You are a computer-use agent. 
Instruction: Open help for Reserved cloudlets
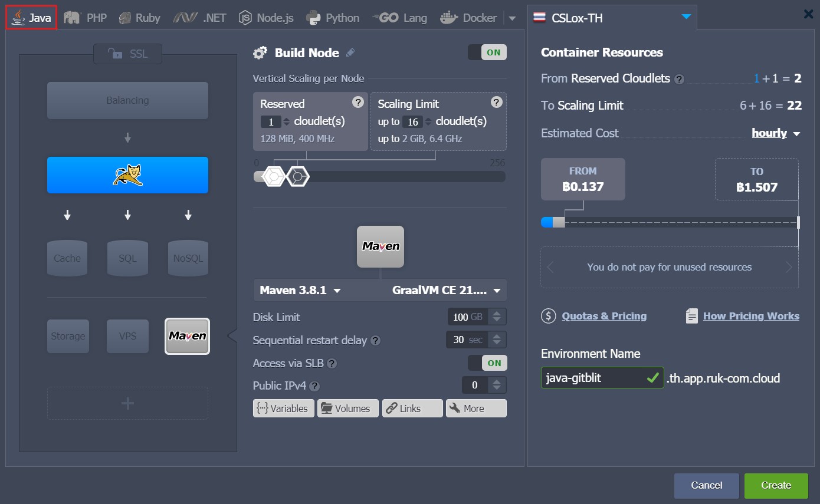click(x=357, y=102)
